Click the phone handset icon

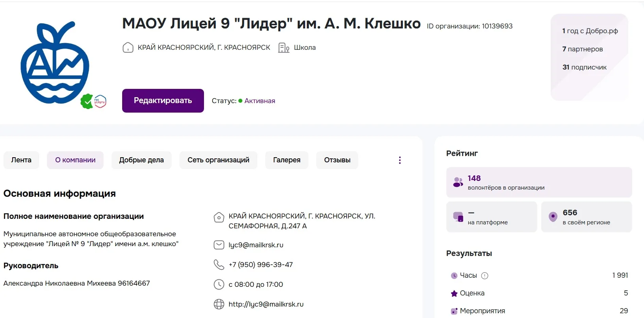[x=219, y=265]
